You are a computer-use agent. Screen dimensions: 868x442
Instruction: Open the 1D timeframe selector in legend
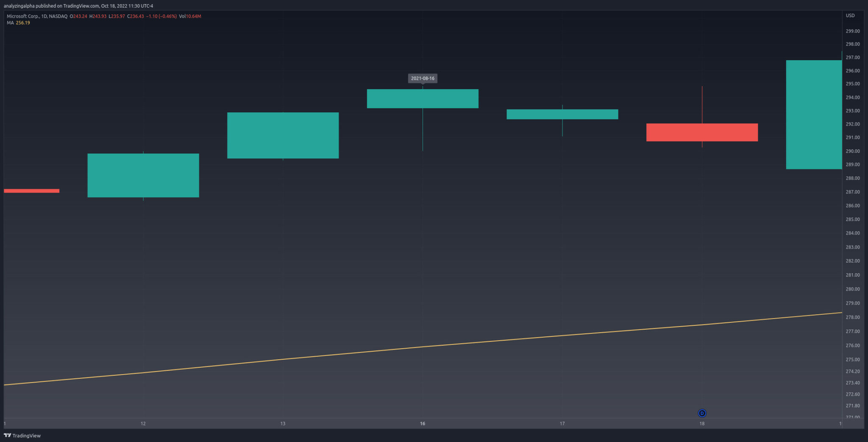(x=45, y=16)
